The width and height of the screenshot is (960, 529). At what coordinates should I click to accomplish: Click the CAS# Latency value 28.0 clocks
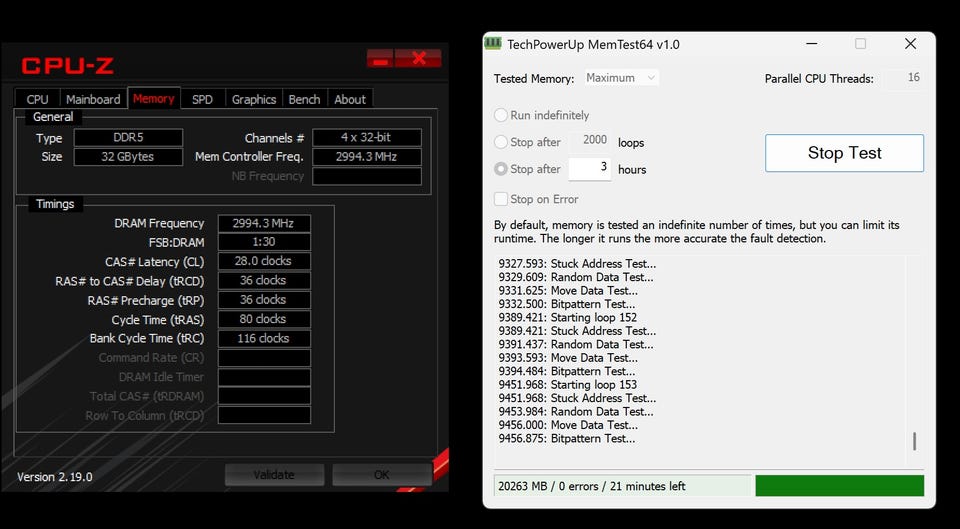click(x=264, y=261)
